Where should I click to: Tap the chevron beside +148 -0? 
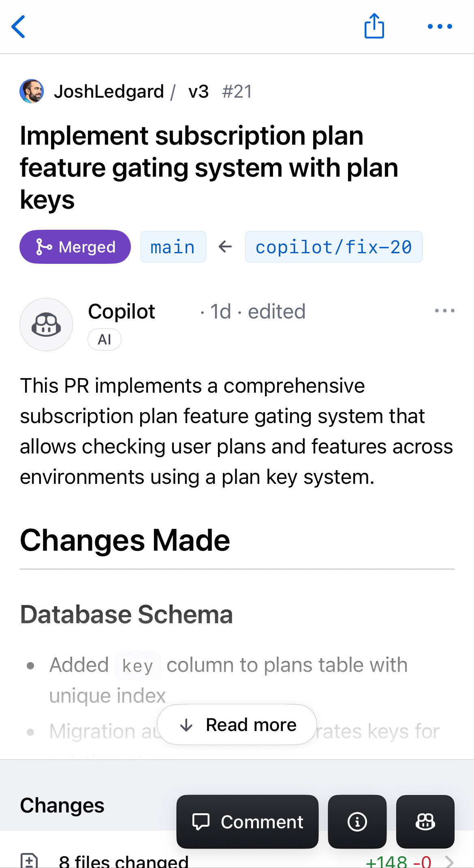[x=449, y=862]
